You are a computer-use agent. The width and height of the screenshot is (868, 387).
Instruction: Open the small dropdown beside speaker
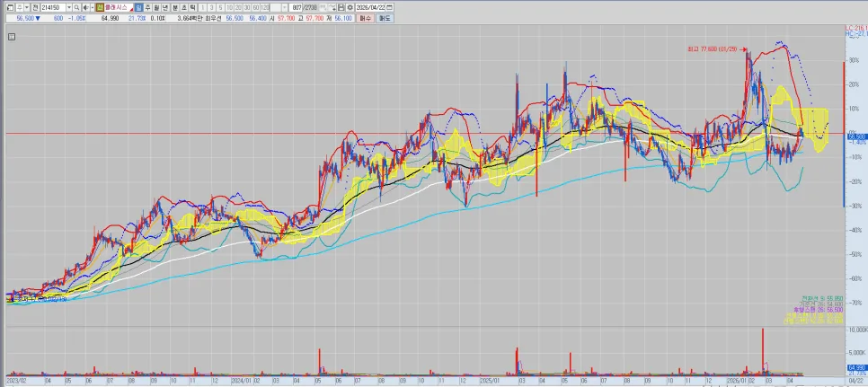pos(93,8)
